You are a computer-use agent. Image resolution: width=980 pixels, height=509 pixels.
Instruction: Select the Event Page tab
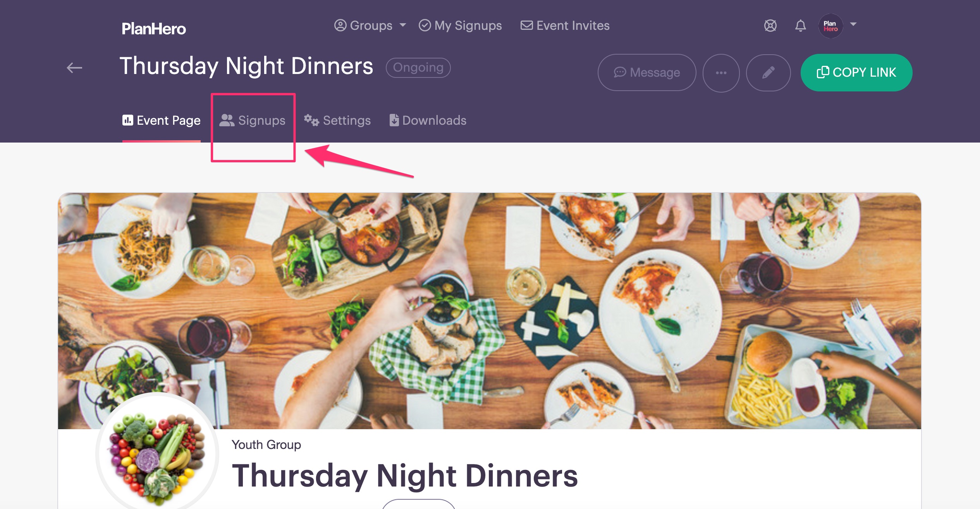coord(162,120)
